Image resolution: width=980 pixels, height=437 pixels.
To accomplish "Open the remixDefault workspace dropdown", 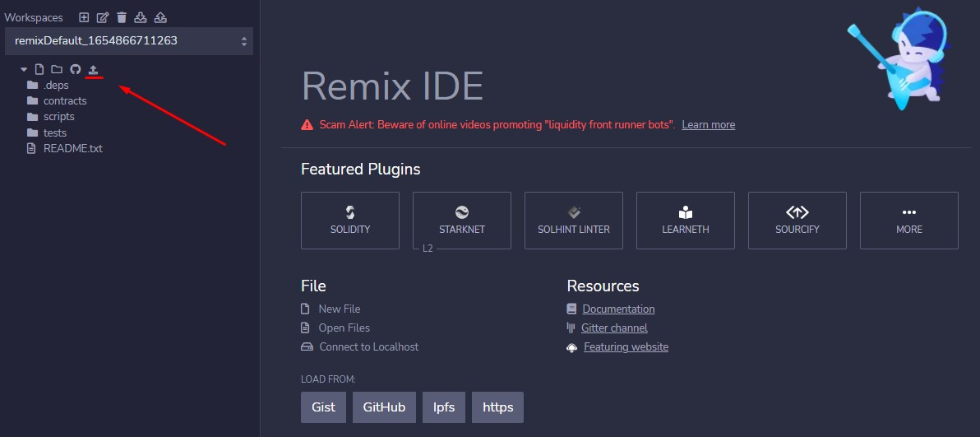I will (129, 40).
